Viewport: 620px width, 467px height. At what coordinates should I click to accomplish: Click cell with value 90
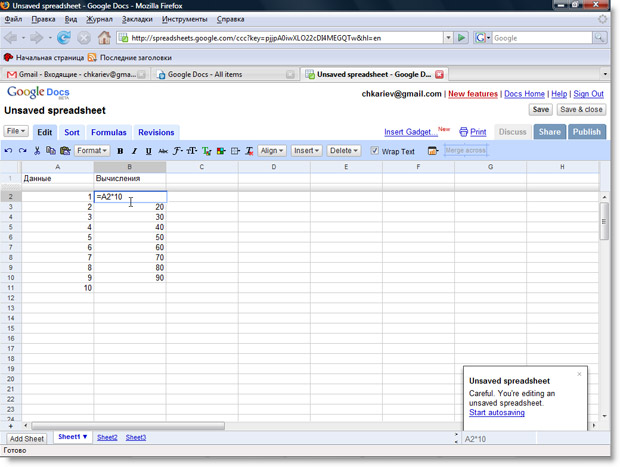(x=130, y=278)
